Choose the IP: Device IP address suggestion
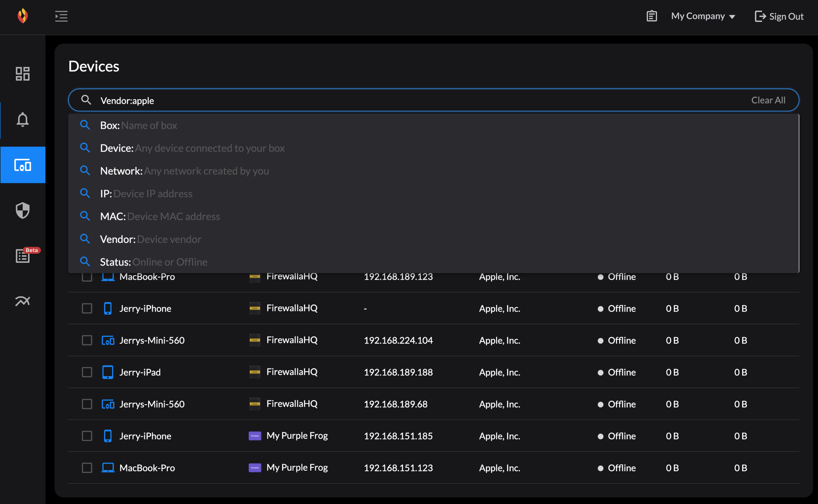818x504 pixels. coord(433,193)
